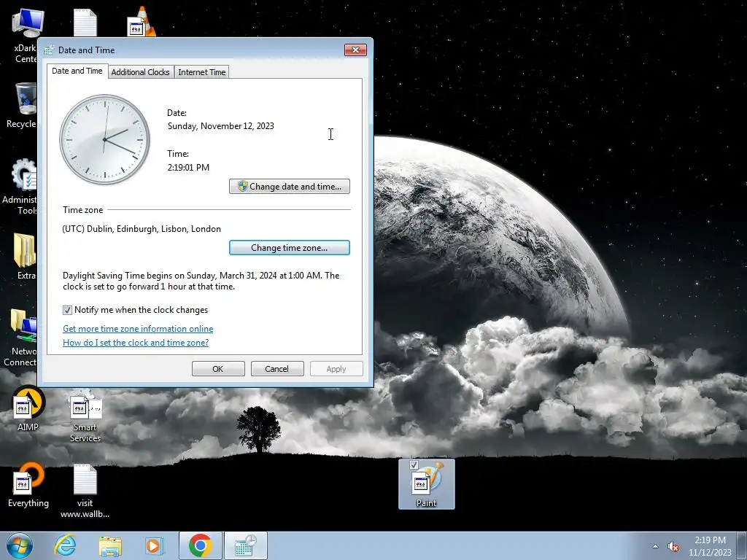Select the Paint desktop shortcut
The width and height of the screenshot is (747, 560).
pos(426,484)
